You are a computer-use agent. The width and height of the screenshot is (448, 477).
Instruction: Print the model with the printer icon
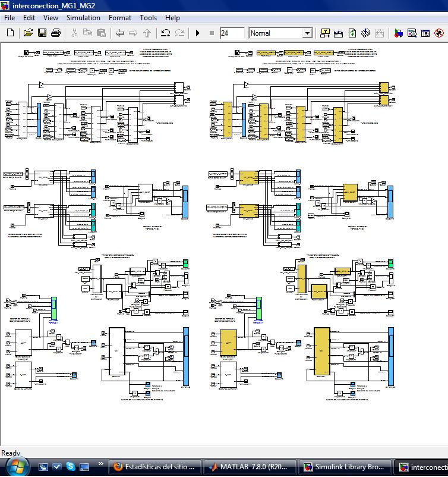click(56, 33)
